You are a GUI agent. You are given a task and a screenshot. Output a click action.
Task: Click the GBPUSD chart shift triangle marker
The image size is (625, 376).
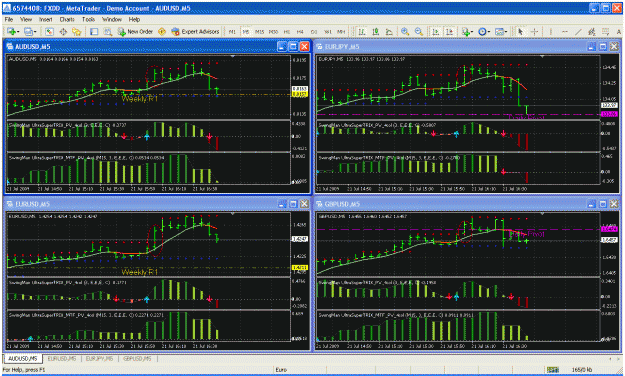542,214
